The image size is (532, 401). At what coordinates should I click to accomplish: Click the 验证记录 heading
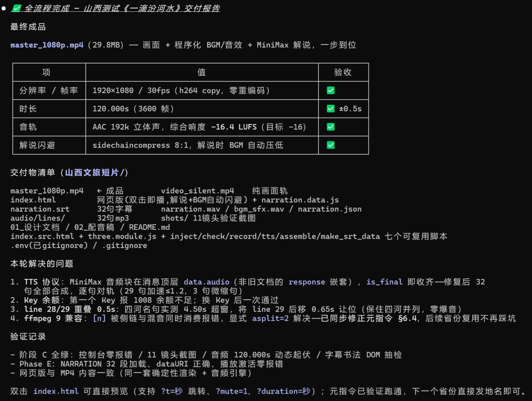[28, 337]
